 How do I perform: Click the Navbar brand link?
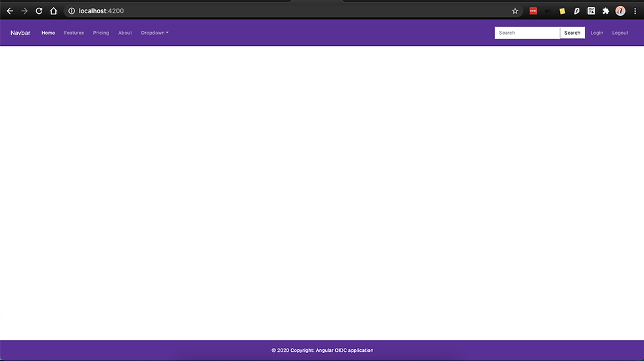(x=20, y=33)
